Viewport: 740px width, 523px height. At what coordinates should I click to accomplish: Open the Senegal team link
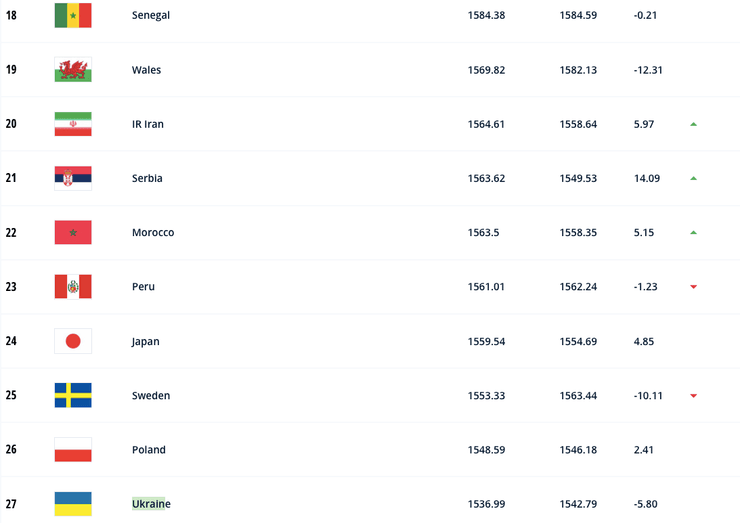pyautogui.click(x=151, y=15)
